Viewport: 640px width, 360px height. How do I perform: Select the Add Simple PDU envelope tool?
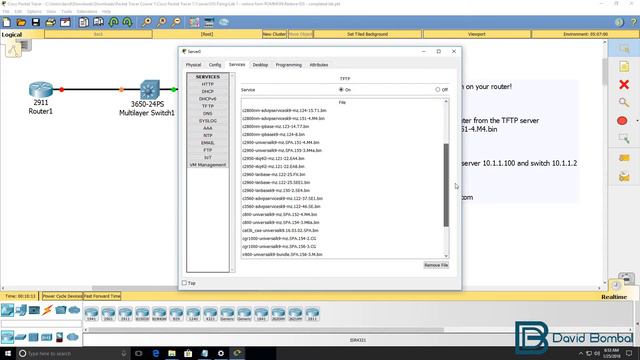point(624,158)
